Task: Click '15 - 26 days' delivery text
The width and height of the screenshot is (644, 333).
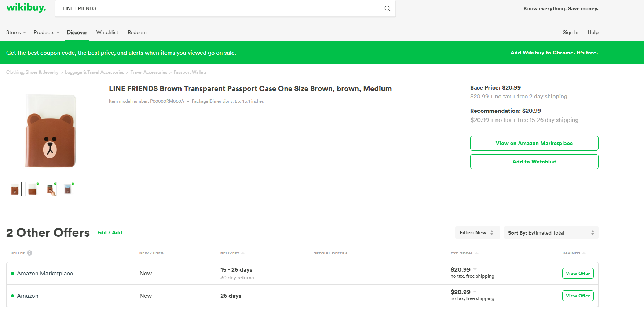Action: point(236,269)
